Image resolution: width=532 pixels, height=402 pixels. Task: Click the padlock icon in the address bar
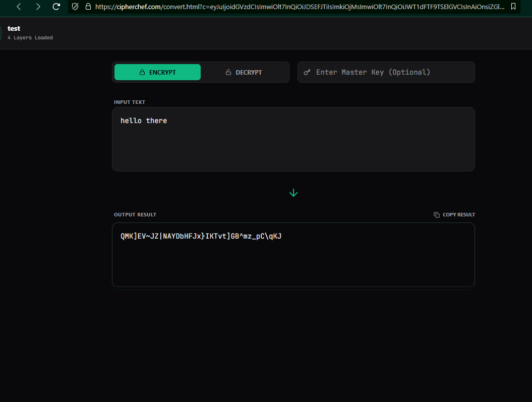point(88,8)
